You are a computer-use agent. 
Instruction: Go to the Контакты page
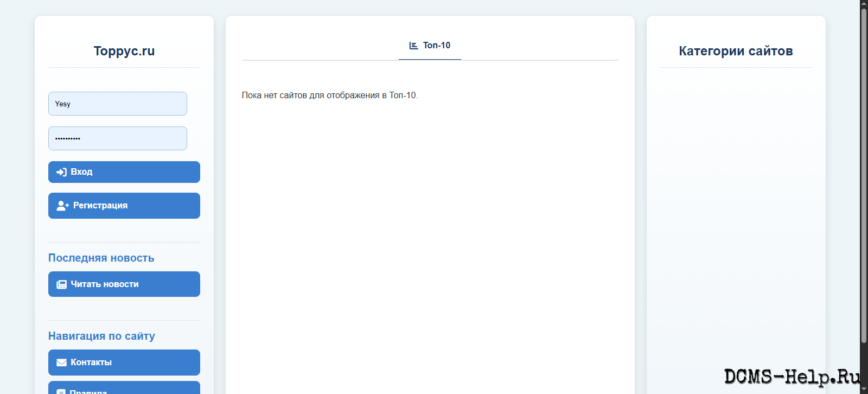click(x=124, y=363)
